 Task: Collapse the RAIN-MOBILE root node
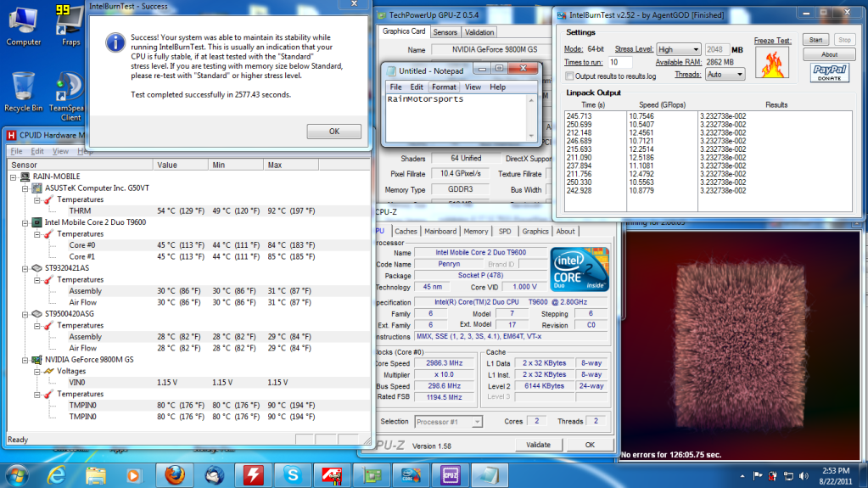click(14, 177)
